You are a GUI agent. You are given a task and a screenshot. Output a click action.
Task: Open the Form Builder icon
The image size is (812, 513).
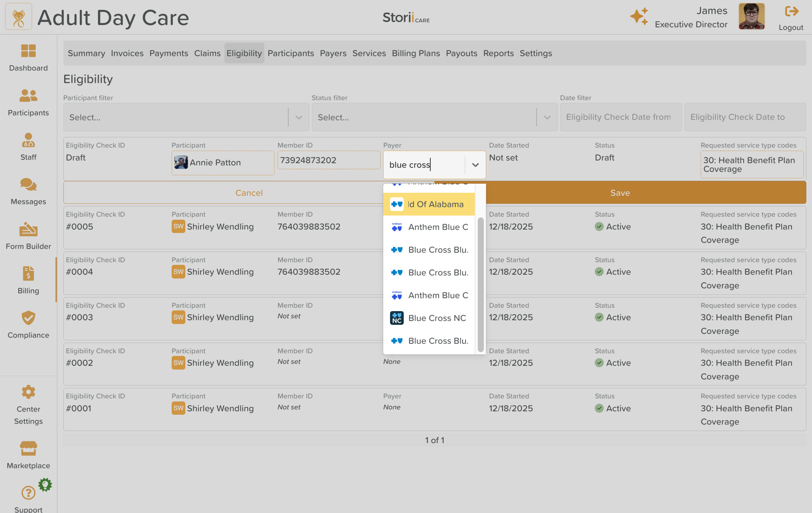(28, 229)
